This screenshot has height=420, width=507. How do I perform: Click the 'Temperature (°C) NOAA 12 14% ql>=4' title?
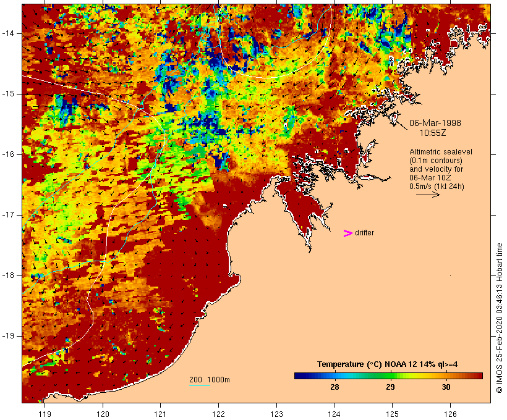pyautogui.click(x=388, y=364)
